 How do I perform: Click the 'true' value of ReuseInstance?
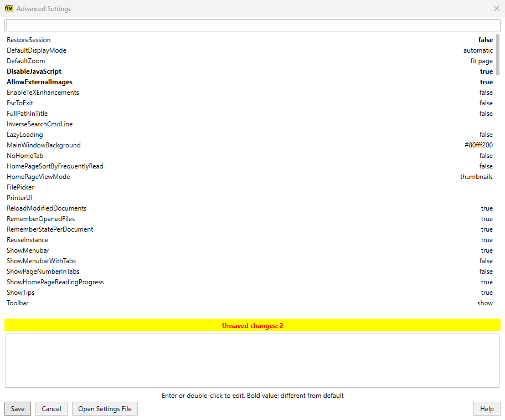487,240
